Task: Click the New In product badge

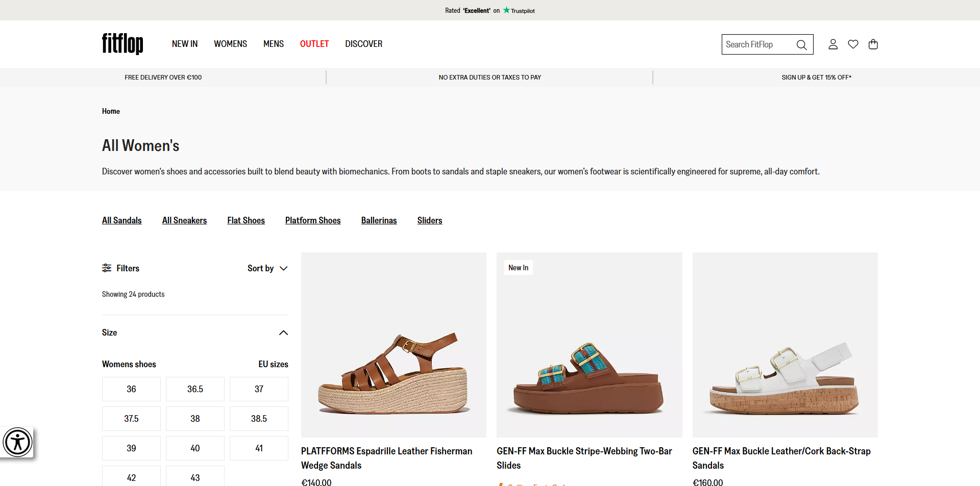Action: coord(519,268)
